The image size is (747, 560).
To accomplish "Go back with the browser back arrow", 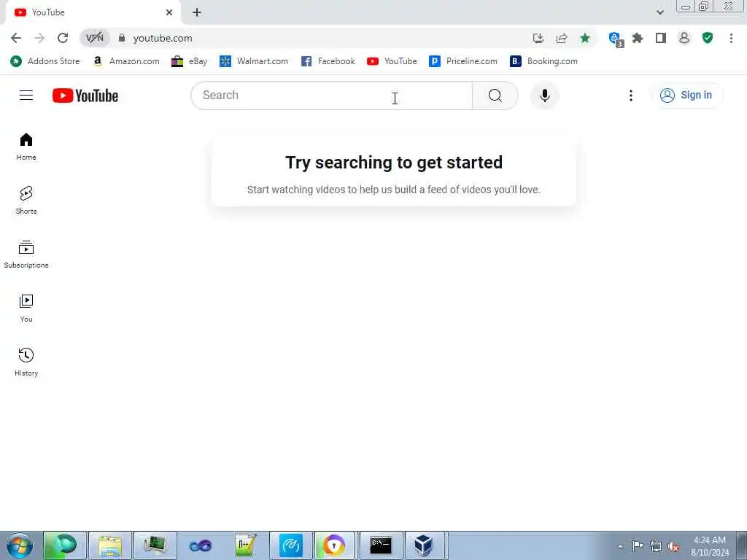I will click(x=16, y=38).
